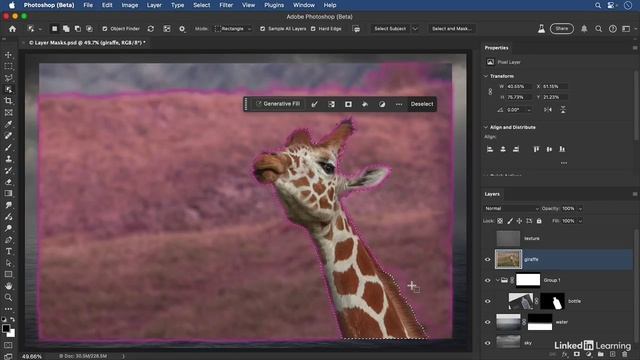Screen dimensions: 640x360
Task: Hide the Group 1 layer group
Action: coord(487,280)
